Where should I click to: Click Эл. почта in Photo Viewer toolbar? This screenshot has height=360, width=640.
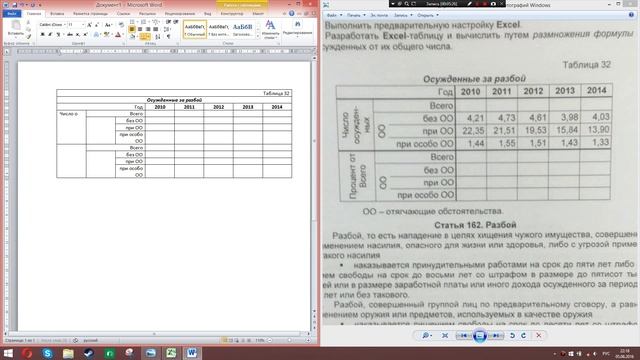click(379, 15)
